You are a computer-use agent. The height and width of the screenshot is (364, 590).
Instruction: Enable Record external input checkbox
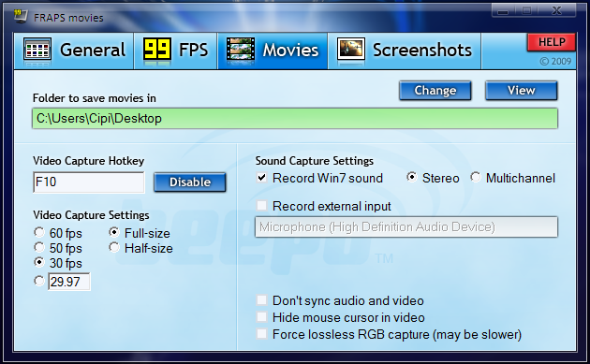261,206
